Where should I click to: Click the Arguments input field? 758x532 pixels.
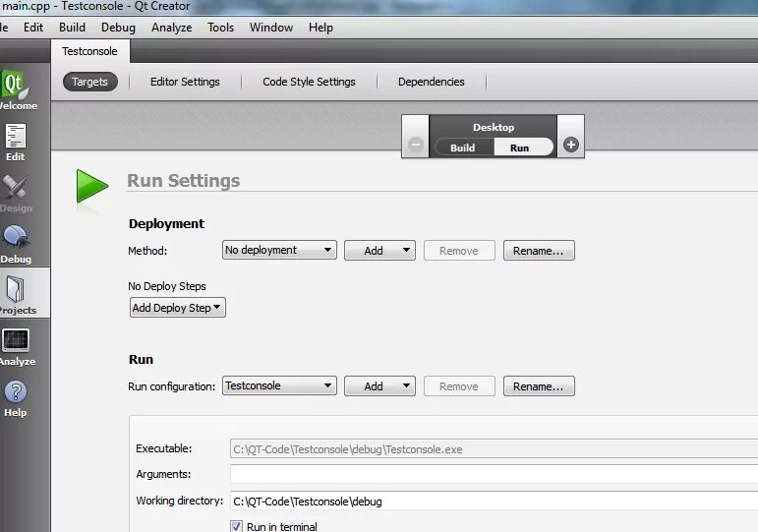(495, 474)
